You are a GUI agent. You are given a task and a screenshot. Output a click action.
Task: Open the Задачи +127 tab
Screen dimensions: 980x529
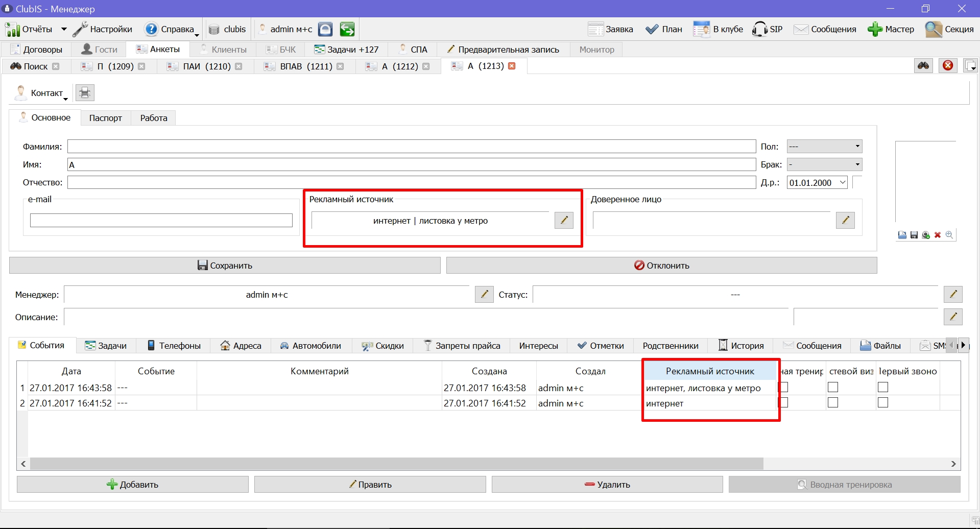click(347, 50)
